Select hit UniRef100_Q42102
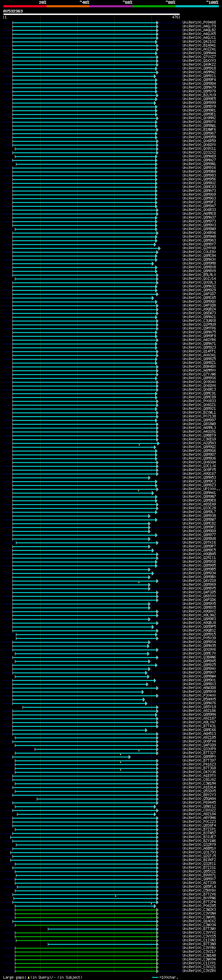The height and width of the screenshot is (980, 222). (x=199, y=41)
